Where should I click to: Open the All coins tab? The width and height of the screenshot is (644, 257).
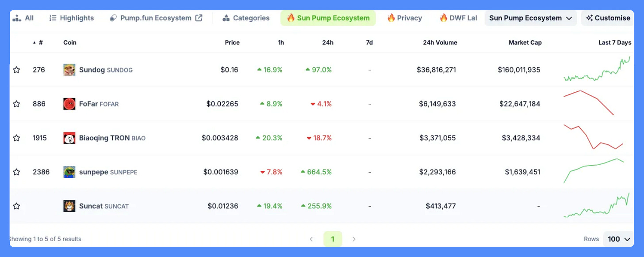(23, 18)
